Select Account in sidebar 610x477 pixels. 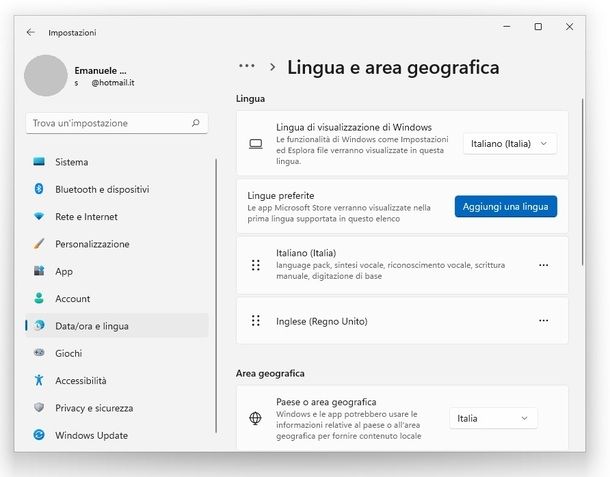[x=117, y=299]
